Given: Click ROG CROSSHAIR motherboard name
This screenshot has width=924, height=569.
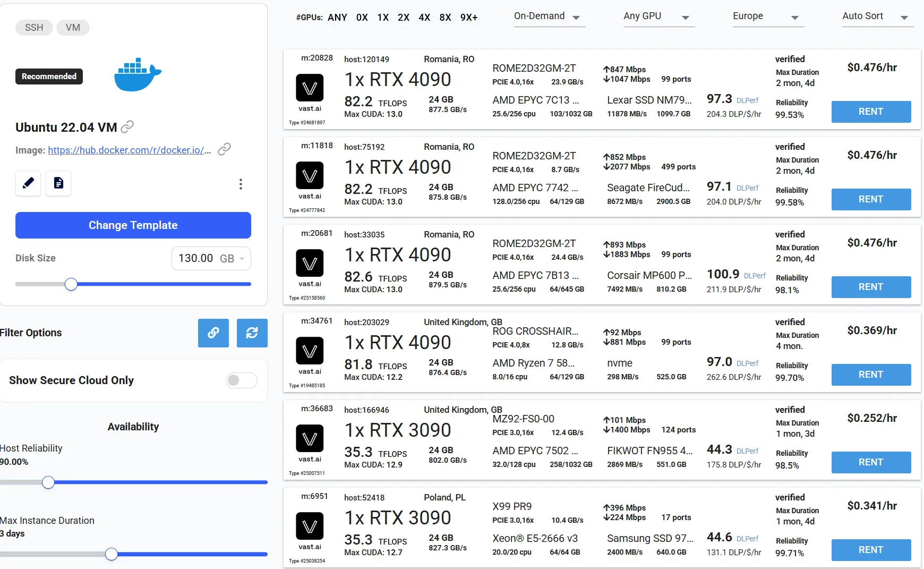Looking at the screenshot, I should 535,331.
